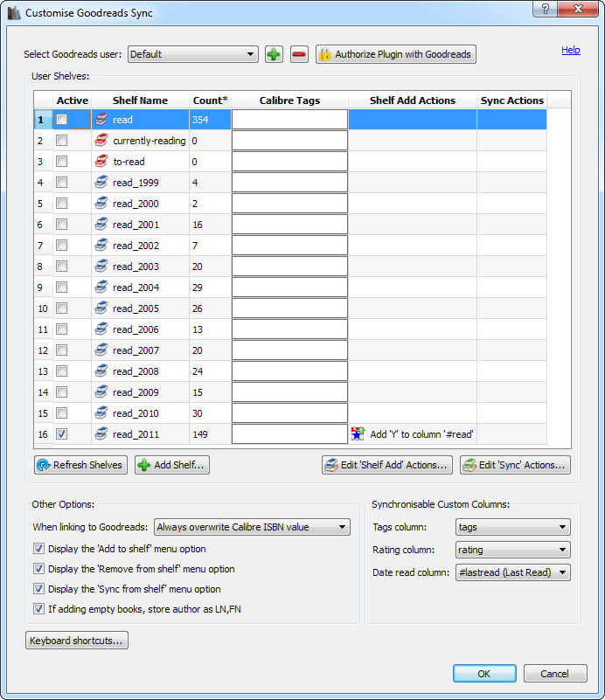This screenshot has width=605, height=700.
Task: Open the Rating column dropdown
Action: pos(513,550)
